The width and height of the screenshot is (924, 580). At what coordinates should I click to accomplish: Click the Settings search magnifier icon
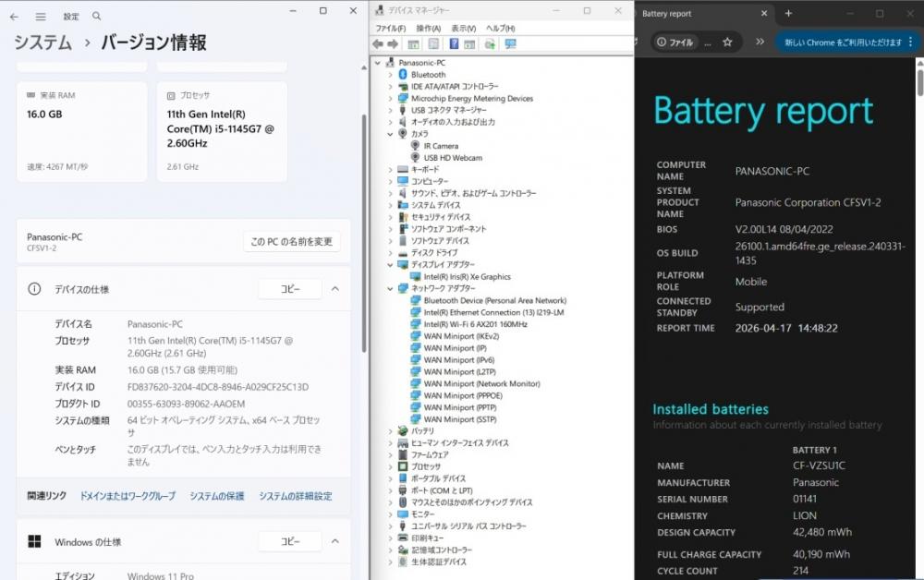pos(97,17)
